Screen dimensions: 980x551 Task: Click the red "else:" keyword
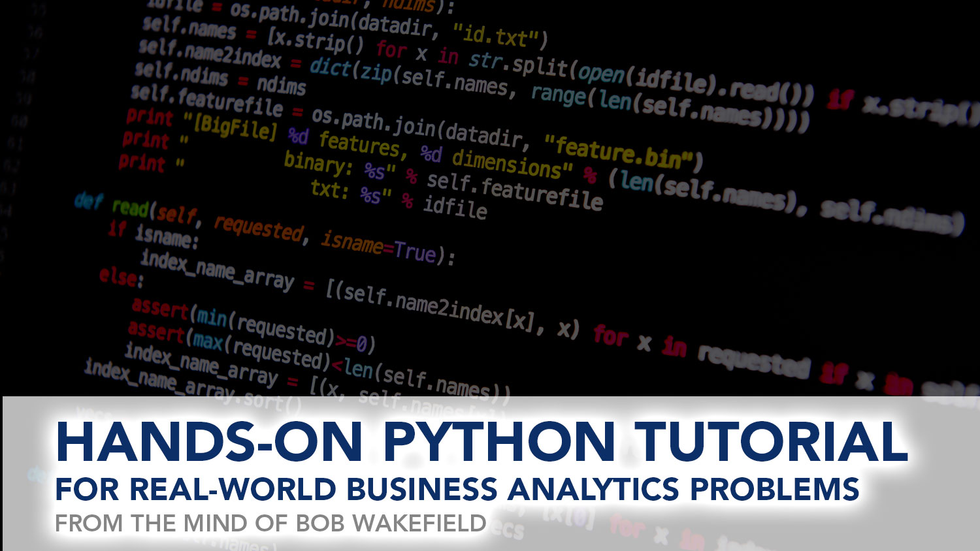pos(120,277)
